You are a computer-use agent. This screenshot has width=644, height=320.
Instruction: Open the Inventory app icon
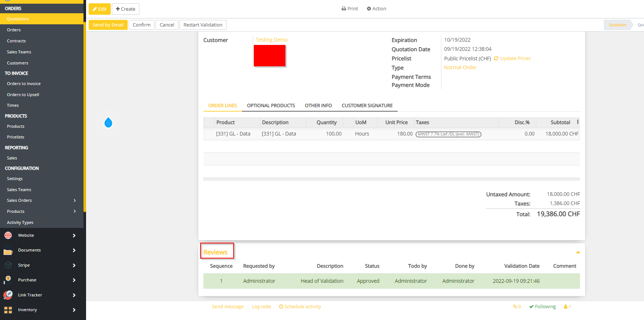(8, 310)
